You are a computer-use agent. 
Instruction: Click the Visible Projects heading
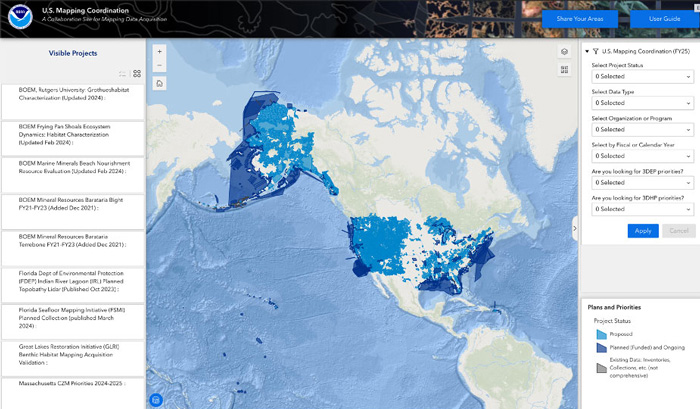[73, 53]
